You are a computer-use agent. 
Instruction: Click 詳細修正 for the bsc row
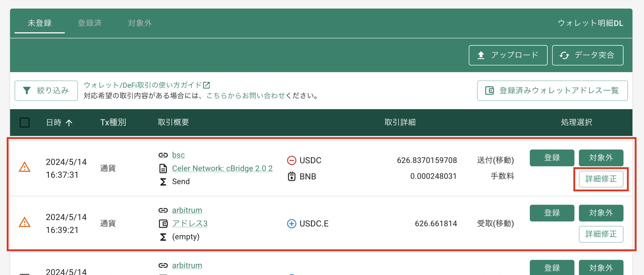pos(601,179)
